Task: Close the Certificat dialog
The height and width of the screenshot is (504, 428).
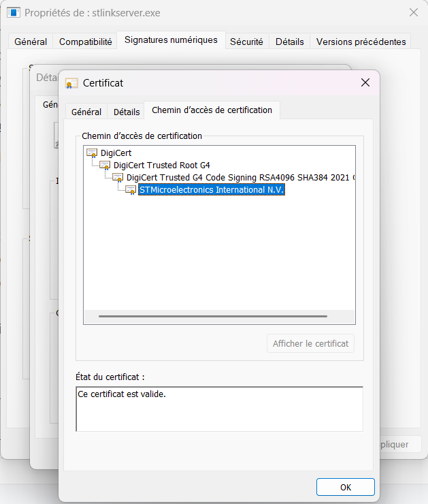Action: click(x=365, y=82)
